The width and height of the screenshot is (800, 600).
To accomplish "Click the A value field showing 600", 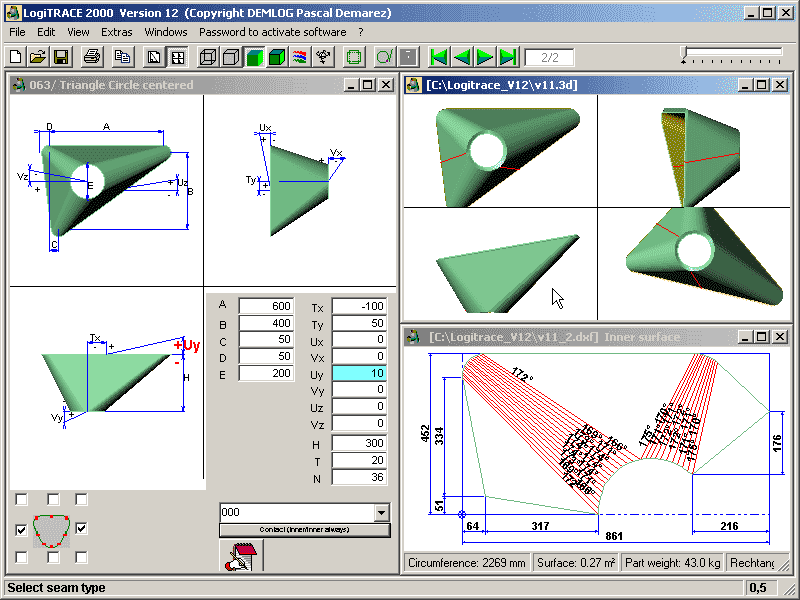I will pos(266,306).
